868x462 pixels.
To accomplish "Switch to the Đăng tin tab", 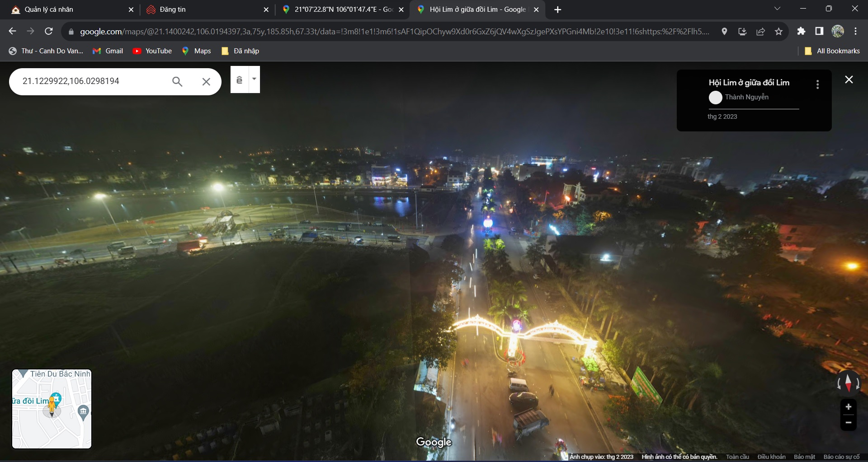I will coord(203,9).
